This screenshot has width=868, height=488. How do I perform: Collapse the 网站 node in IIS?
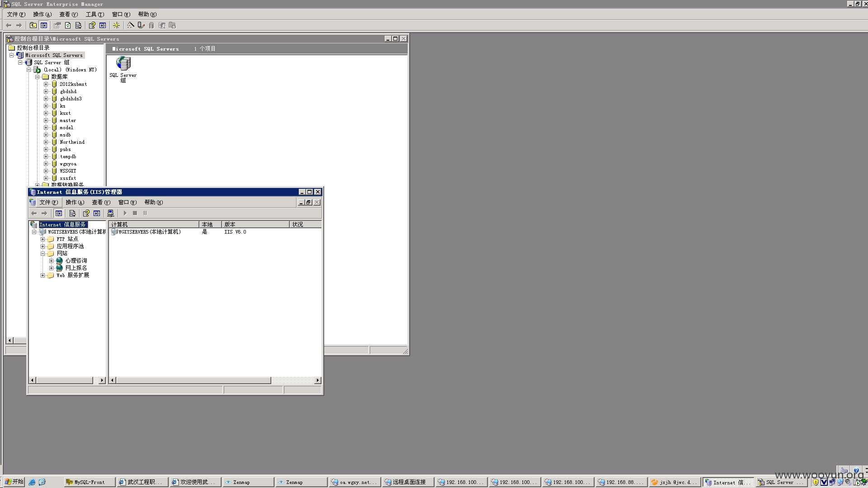click(42, 253)
